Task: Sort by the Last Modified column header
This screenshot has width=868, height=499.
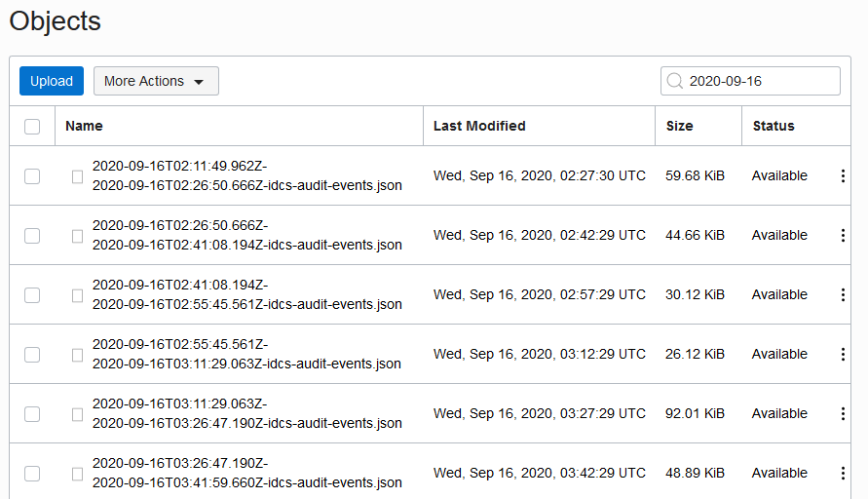Action: (x=479, y=126)
